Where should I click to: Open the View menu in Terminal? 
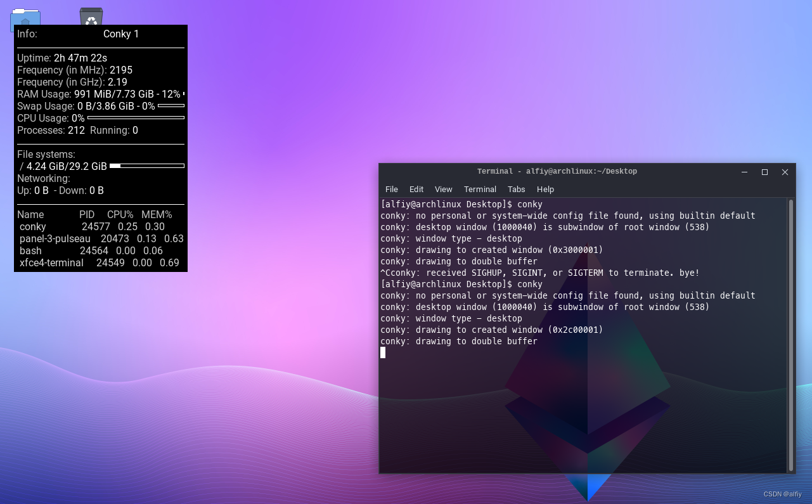tap(444, 189)
